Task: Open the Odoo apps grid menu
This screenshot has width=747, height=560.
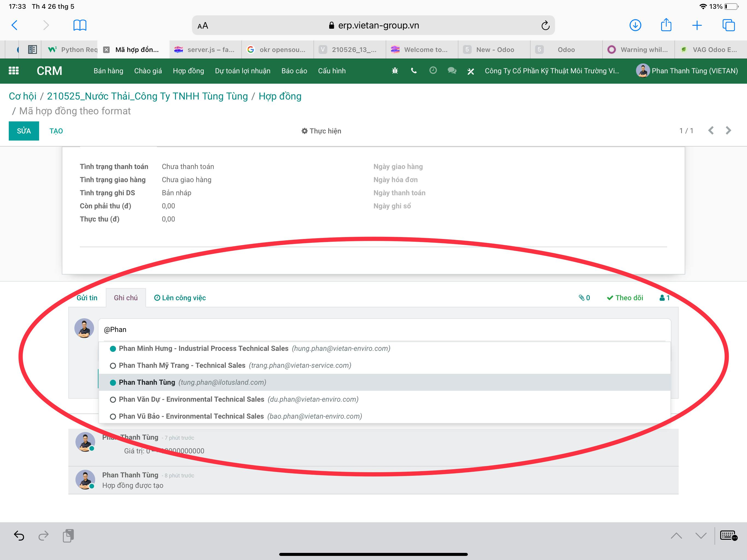Action: pyautogui.click(x=13, y=71)
